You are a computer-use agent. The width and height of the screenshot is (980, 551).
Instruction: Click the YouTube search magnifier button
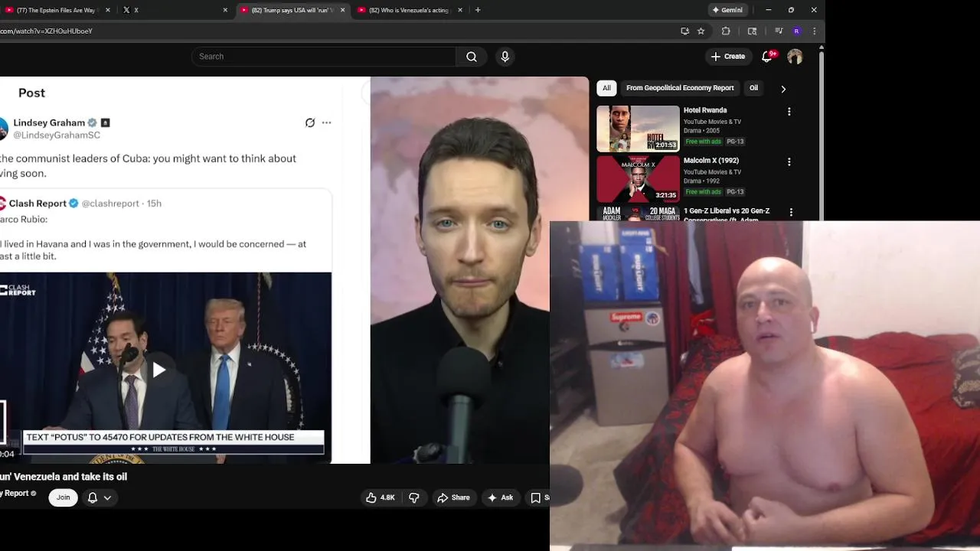point(472,57)
